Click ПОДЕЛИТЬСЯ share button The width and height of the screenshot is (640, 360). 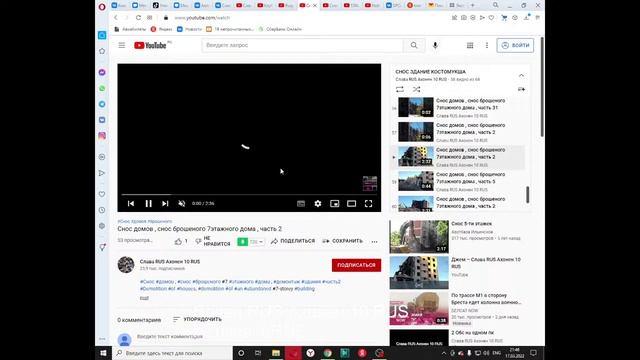tap(293, 241)
